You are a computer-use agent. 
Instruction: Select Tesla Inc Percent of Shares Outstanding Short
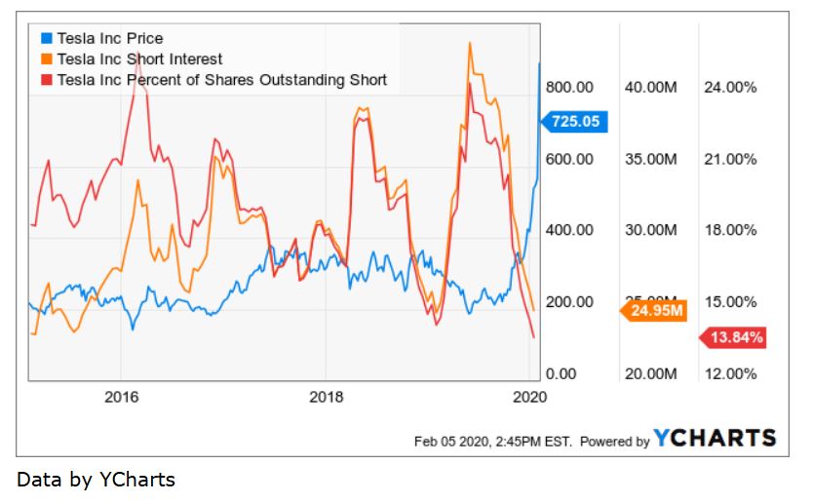[222, 80]
